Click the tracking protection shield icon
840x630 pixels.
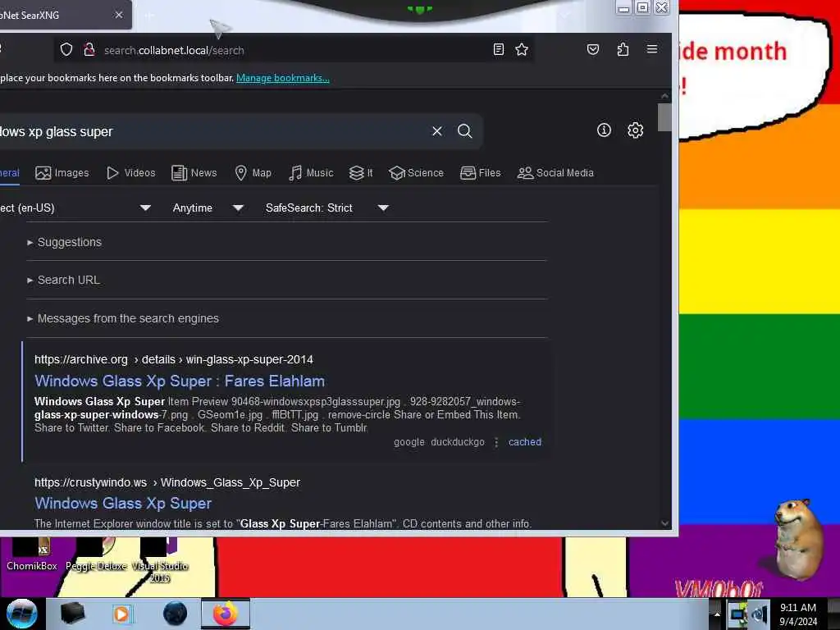pos(66,50)
